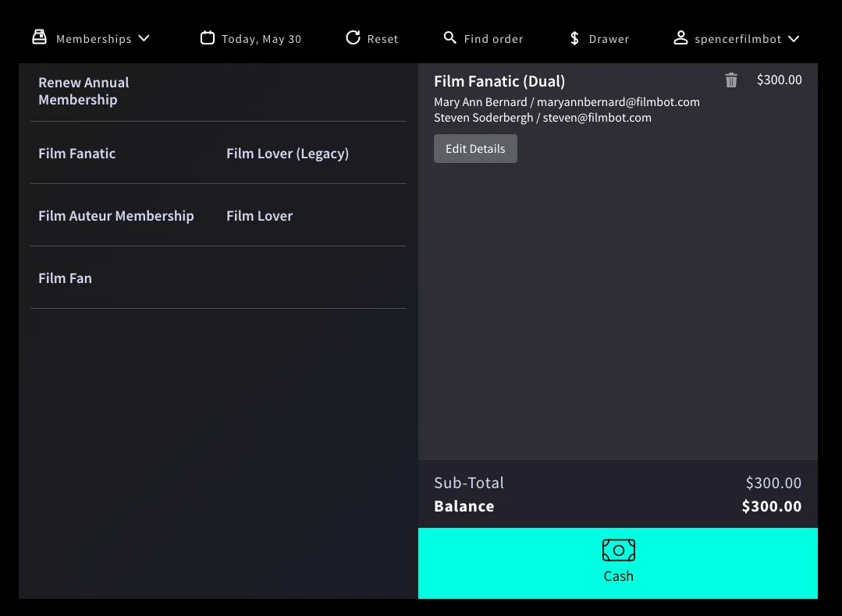Select the Film Lover membership

tap(259, 216)
